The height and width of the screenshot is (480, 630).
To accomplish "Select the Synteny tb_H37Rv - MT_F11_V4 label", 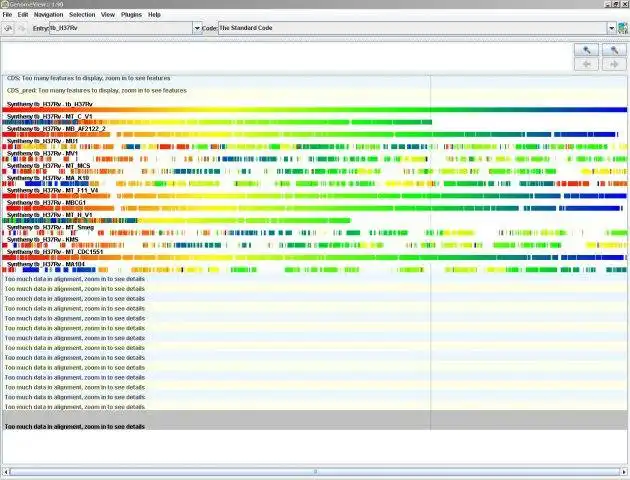I will [53, 190].
